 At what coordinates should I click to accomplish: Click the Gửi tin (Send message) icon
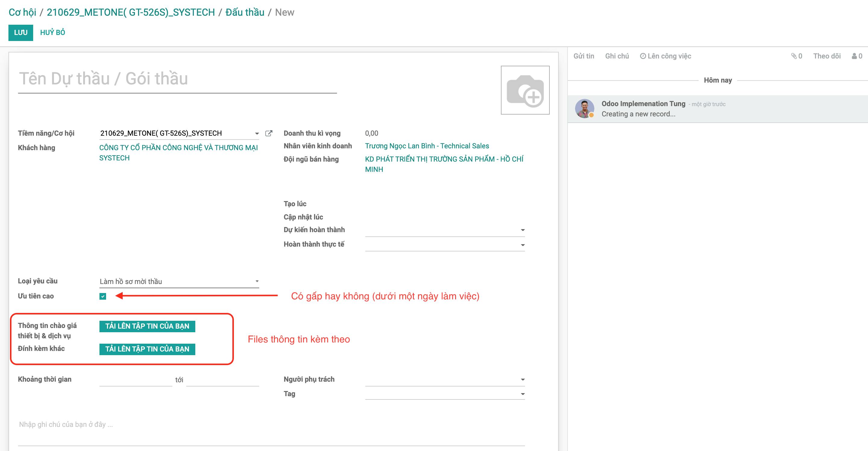pos(584,56)
